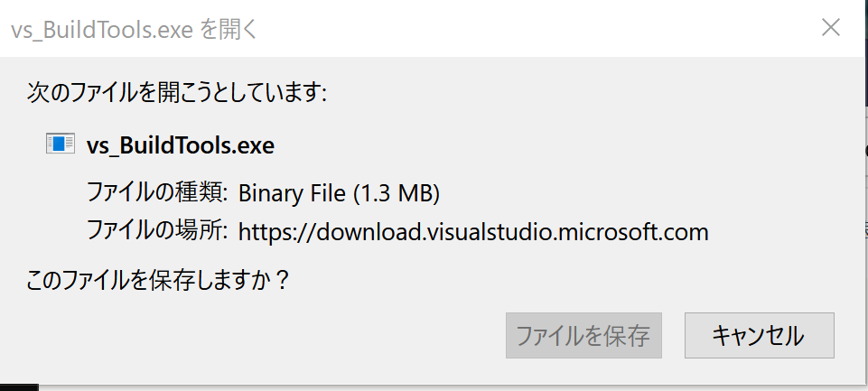Close the dialog with the X button
The height and width of the screenshot is (391, 868).
(830, 26)
